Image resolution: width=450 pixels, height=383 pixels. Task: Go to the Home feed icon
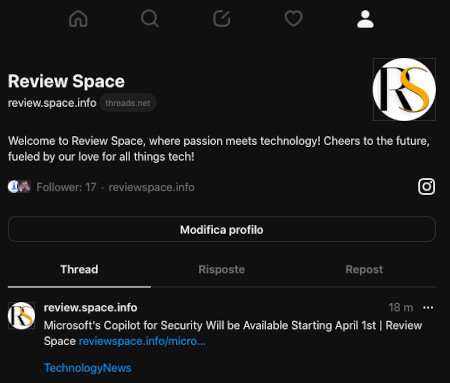click(78, 18)
